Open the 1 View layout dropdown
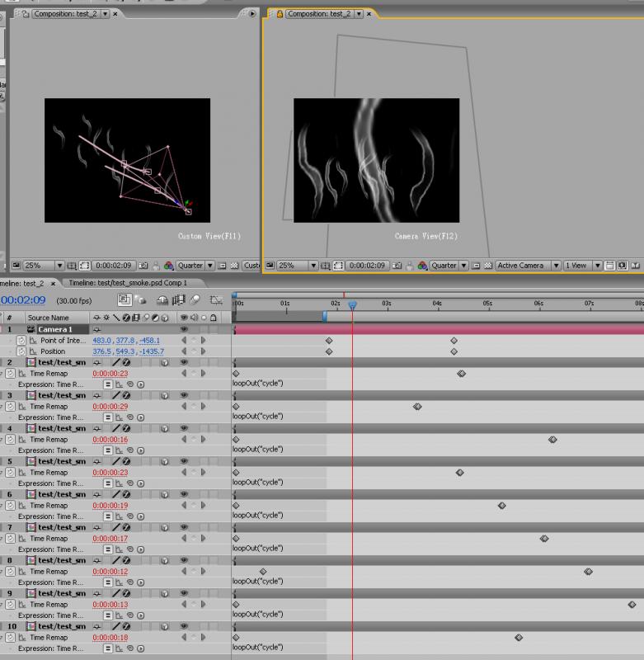This screenshot has width=644, height=660. click(x=580, y=266)
